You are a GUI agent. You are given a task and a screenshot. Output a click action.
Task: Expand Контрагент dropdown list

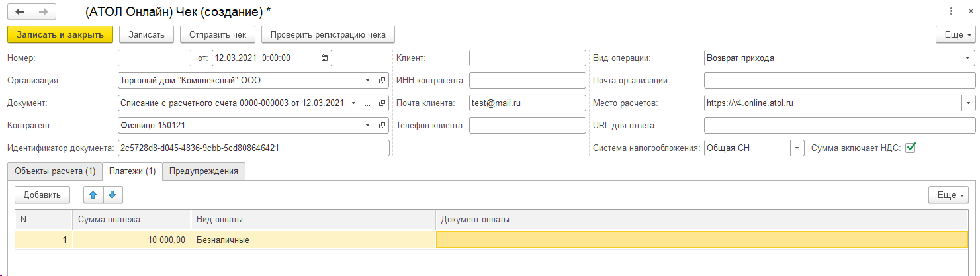click(368, 125)
